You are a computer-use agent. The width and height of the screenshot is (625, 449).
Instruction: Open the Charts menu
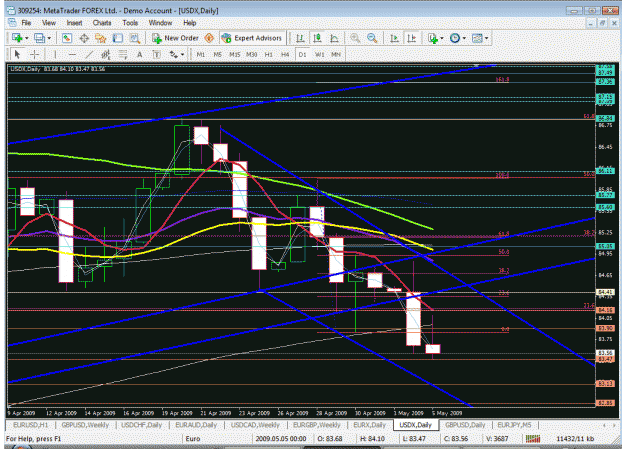[x=102, y=23]
